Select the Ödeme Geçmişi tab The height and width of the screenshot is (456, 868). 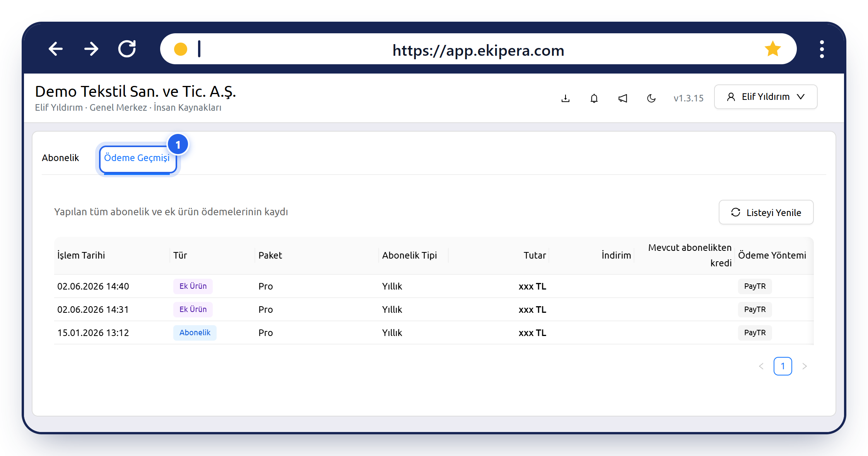(137, 158)
